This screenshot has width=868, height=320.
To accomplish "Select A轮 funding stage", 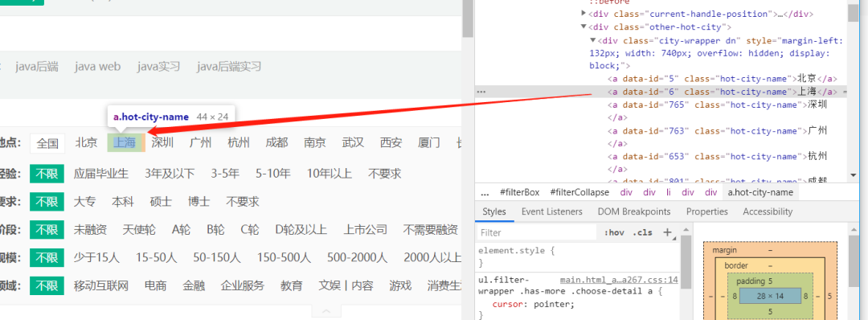I will pyautogui.click(x=181, y=230).
